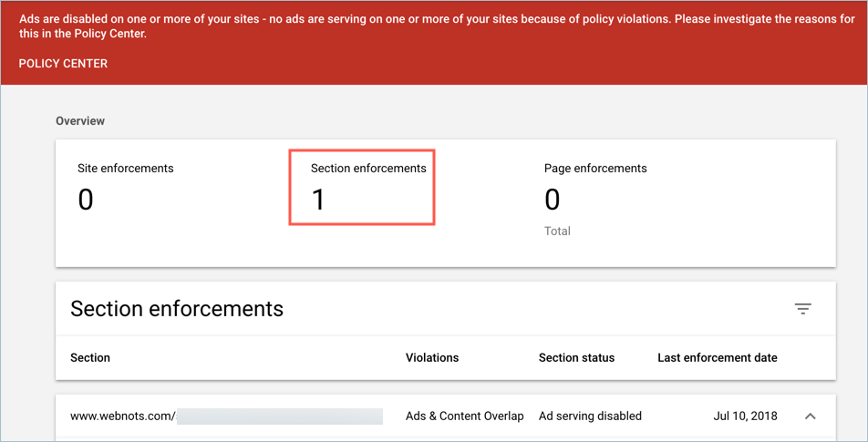
Task: Click the Section enforcements label in Overview card
Action: (368, 169)
